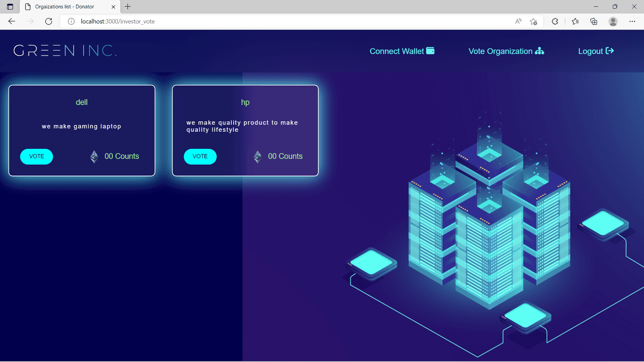
Task: Minimize the browser window
Action: point(596,7)
